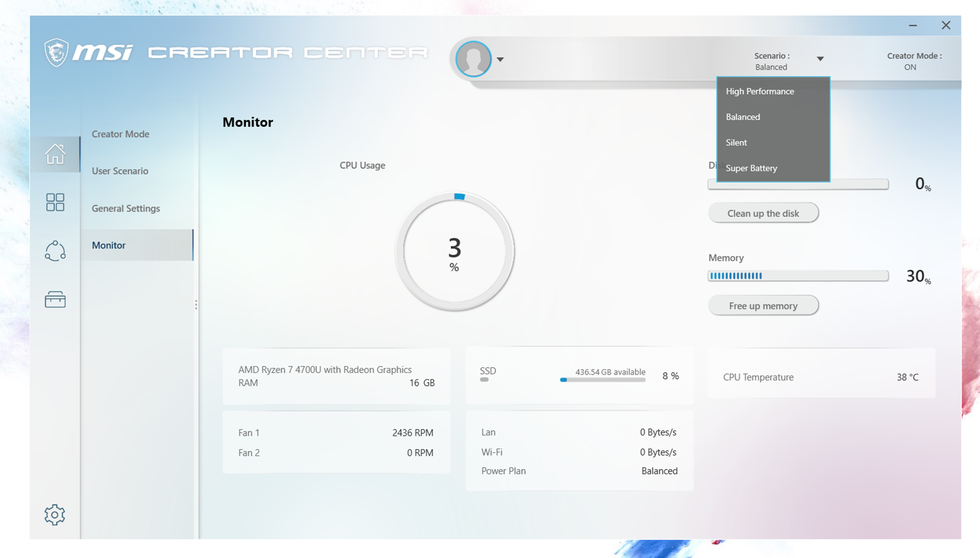Collapse the Scenario dropdown arrow
This screenshot has height=558, width=980.
pos(820,59)
